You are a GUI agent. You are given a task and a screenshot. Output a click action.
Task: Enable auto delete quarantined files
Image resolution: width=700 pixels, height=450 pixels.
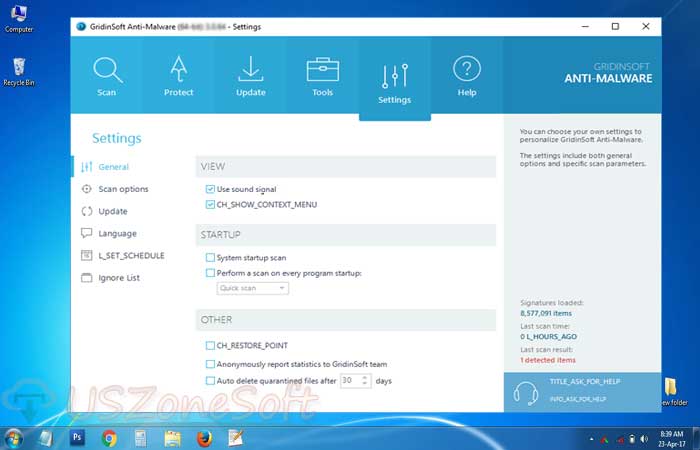(x=210, y=381)
